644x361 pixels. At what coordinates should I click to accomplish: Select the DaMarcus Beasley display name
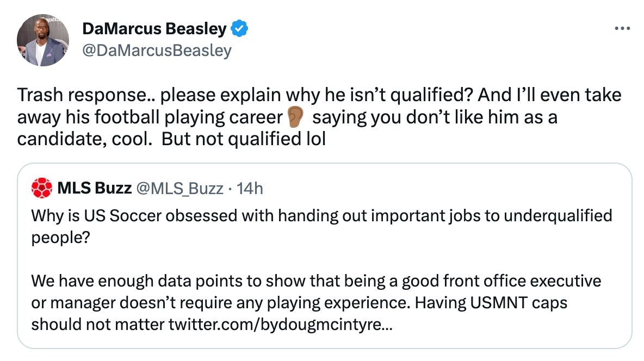coord(156,29)
